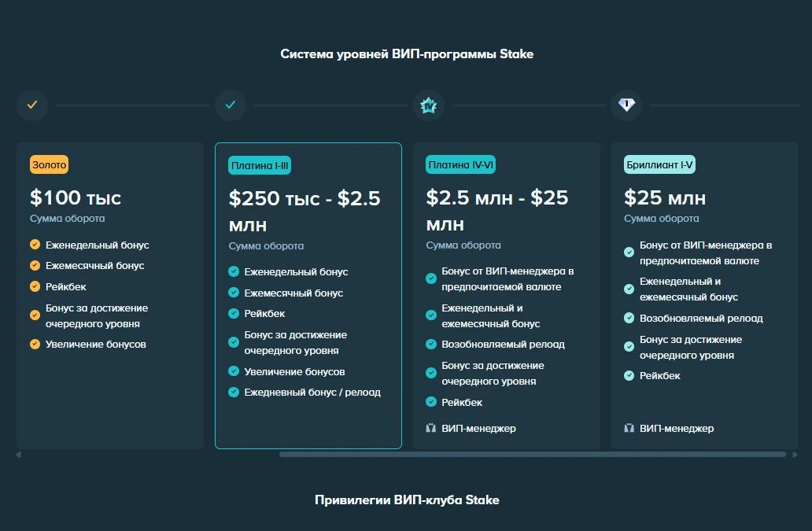812x531 pixels.
Task: Click the check mark beside Gold's Рейкбек
Action: (35, 286)
